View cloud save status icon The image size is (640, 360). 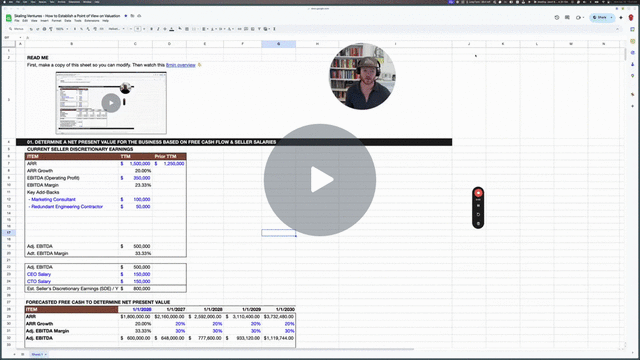[139, 16]
